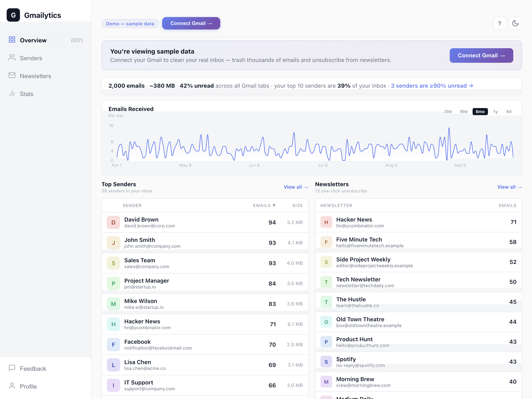The height and width of the screenshot is (399, 532).
Task: Click the NEWSLETTER column header
Action: coord(336,205)
